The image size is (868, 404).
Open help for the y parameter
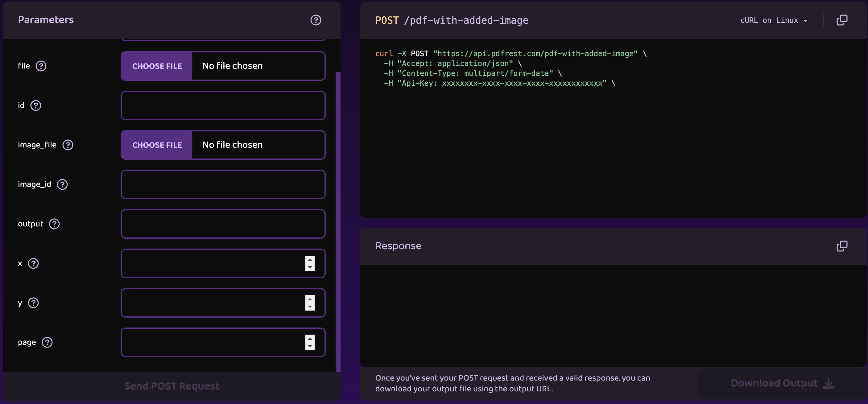pyautogui.click(x=33, y=303)
